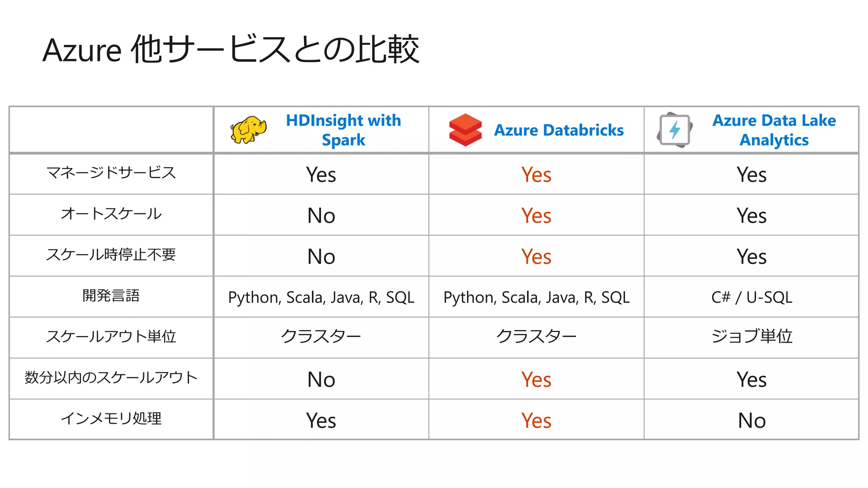Click the Azure Databricks red stacked icon
The width and height of the screenshot is (868, 488).
(x=465, y=130)
